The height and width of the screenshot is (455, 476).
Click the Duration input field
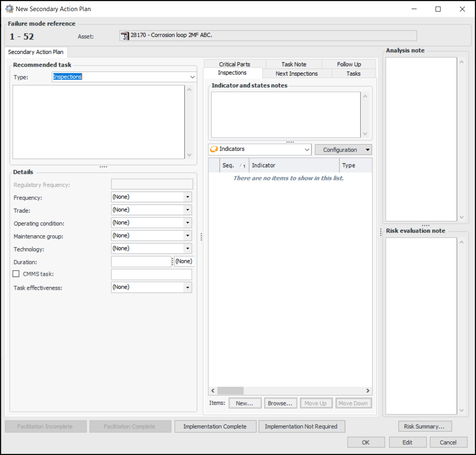pos(141,262)
